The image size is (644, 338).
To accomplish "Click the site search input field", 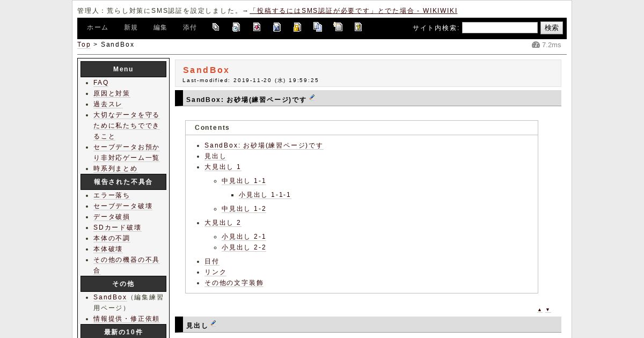I will (x=500, y=28).
